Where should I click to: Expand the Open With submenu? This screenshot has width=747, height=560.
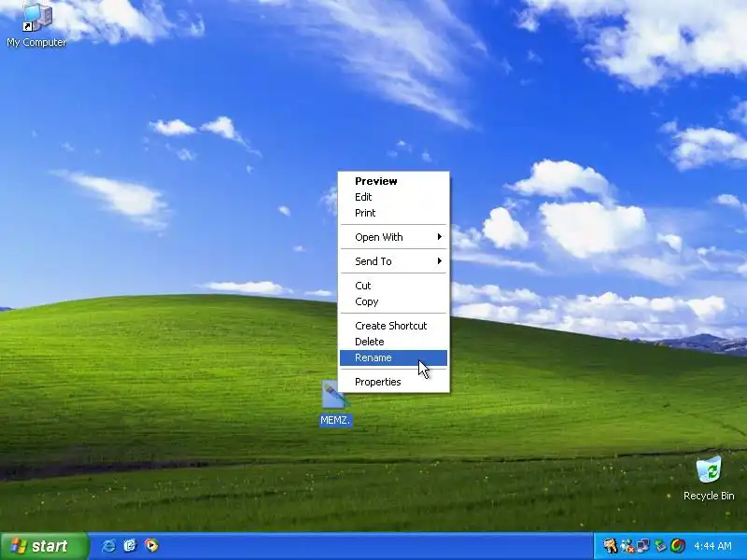[393, 237]
